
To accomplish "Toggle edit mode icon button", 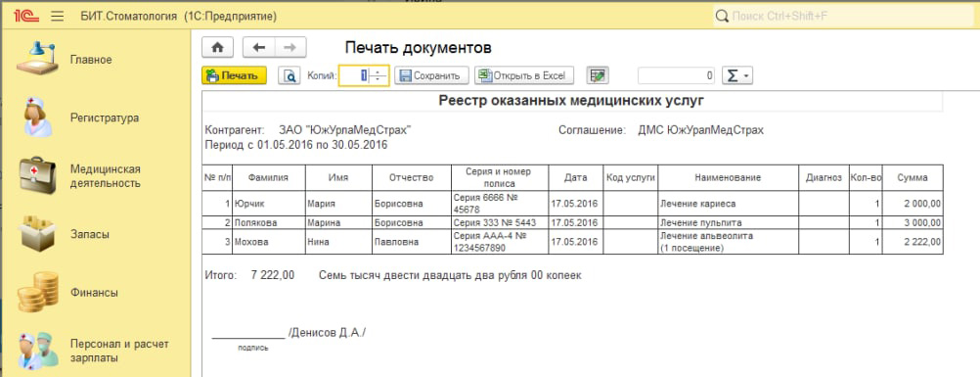I will point(598,75).
